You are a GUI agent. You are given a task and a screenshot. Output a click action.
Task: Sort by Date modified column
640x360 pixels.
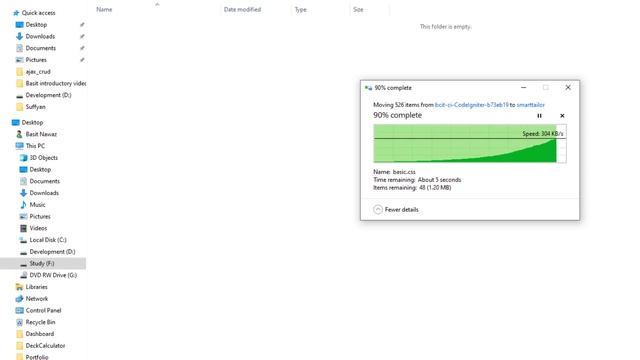242,10
